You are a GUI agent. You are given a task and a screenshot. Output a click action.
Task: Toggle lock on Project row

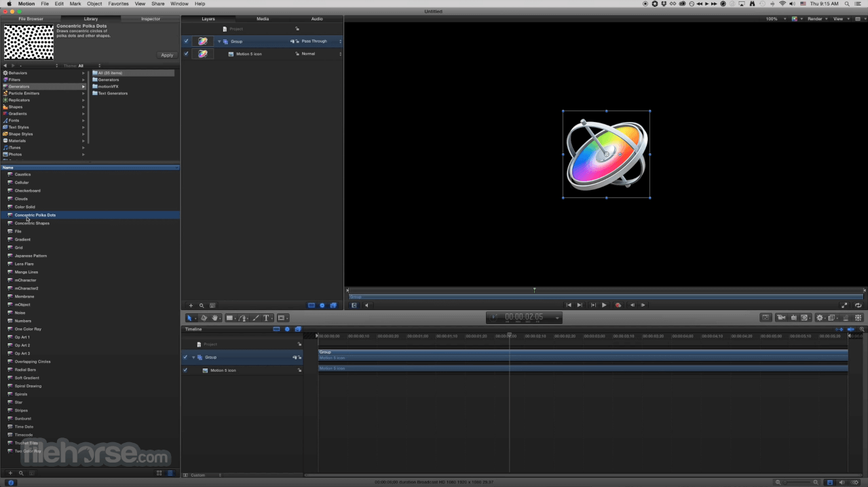click(x=297, y=29)
